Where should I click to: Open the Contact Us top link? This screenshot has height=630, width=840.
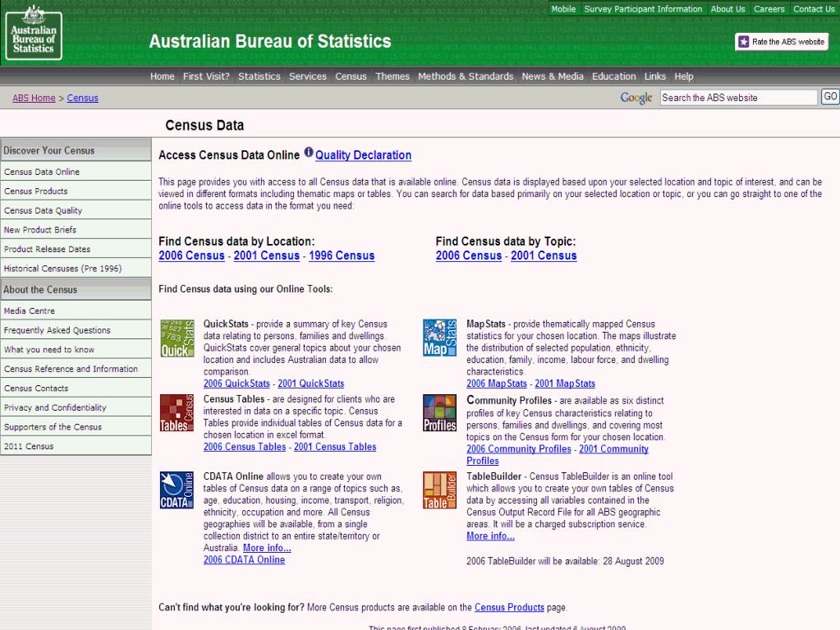(814, 8)
